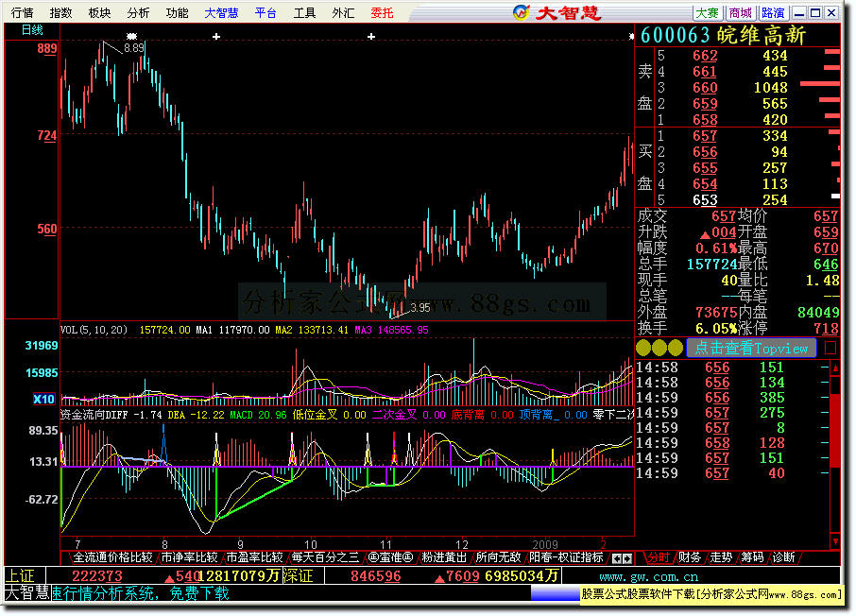The width and height of the screenshot is (856, 616).
Task: Click the 换手 value 6.05%
Action: tap(716, 328)
